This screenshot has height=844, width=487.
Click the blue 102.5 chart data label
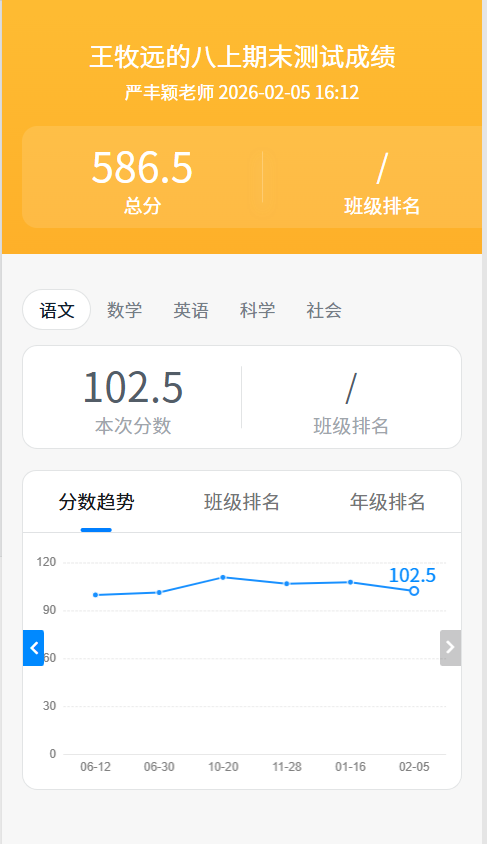tap(412, 575)
